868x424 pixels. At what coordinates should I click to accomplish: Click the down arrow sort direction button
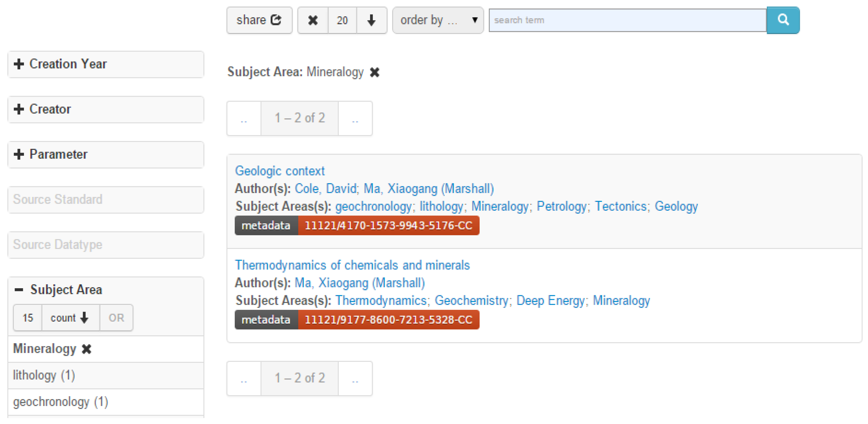(x=371, y=20)
